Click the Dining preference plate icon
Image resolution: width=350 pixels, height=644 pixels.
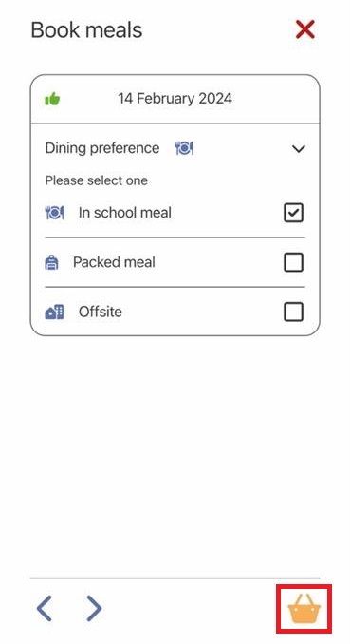click(184, 148)
